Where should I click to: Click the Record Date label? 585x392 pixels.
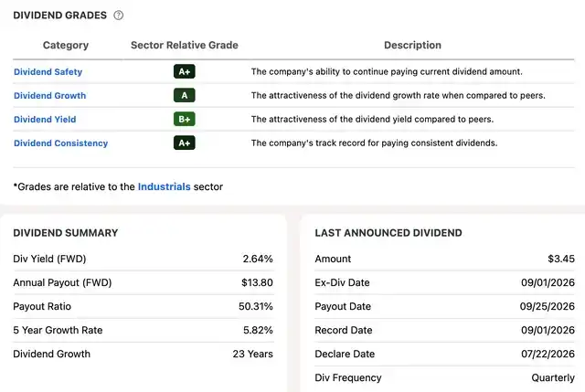344,330
